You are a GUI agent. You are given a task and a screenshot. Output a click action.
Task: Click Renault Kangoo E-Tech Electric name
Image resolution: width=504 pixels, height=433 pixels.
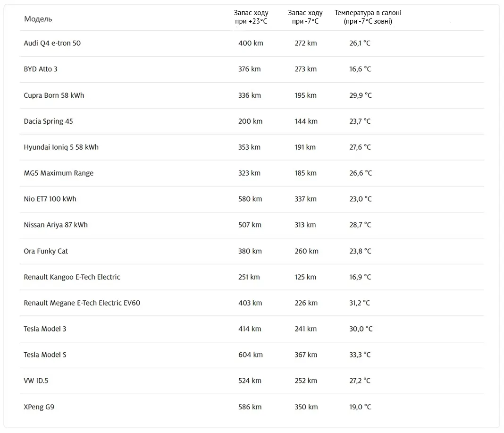[72, 277]
